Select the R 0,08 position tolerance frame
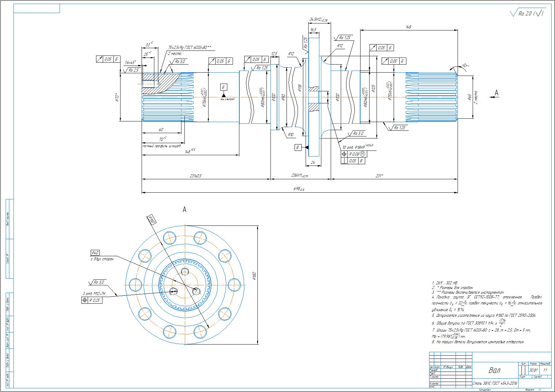555x392 pixels. pos(354,154)
